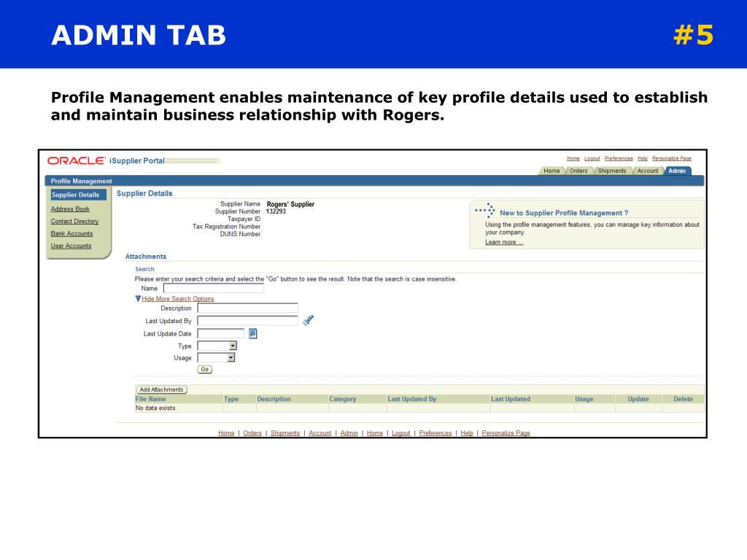Click top Home header link
This screenshot has width=747, height=560.
tap(573, 158)
